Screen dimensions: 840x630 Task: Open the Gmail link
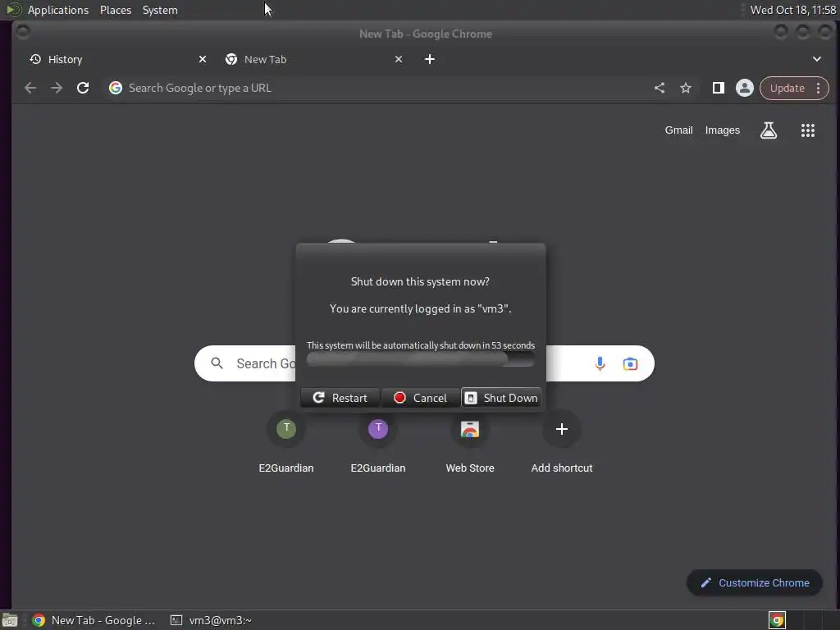pos(678,130)
